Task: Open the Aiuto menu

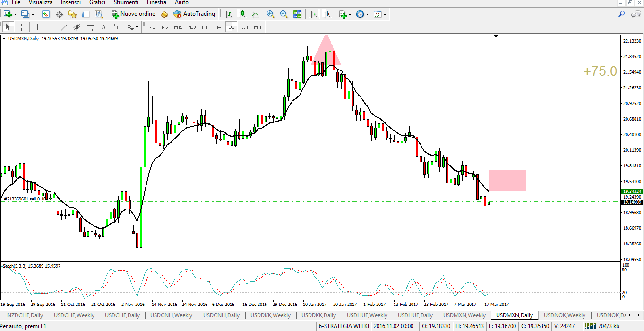Action: pos(181,3)
